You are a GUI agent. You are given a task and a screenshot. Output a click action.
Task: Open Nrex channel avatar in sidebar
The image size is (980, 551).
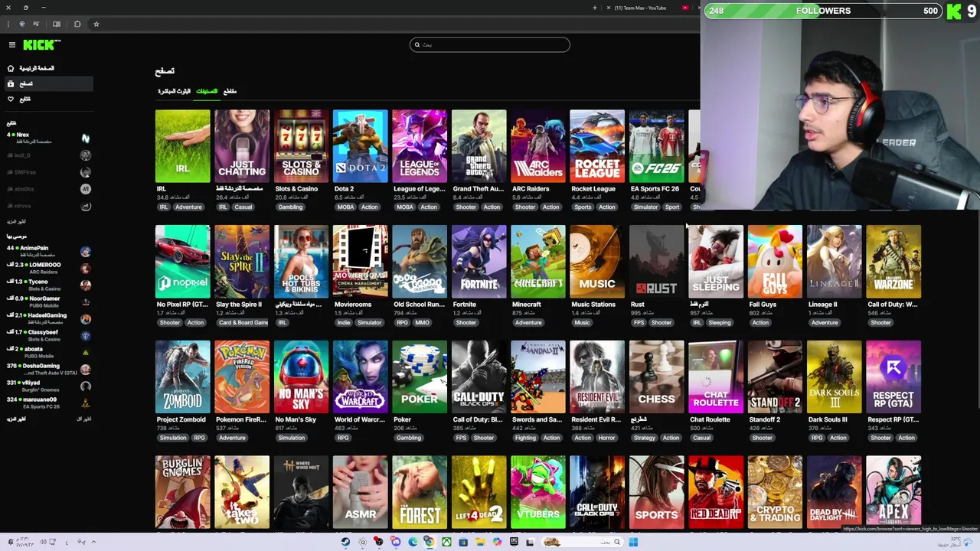[86, 139]
